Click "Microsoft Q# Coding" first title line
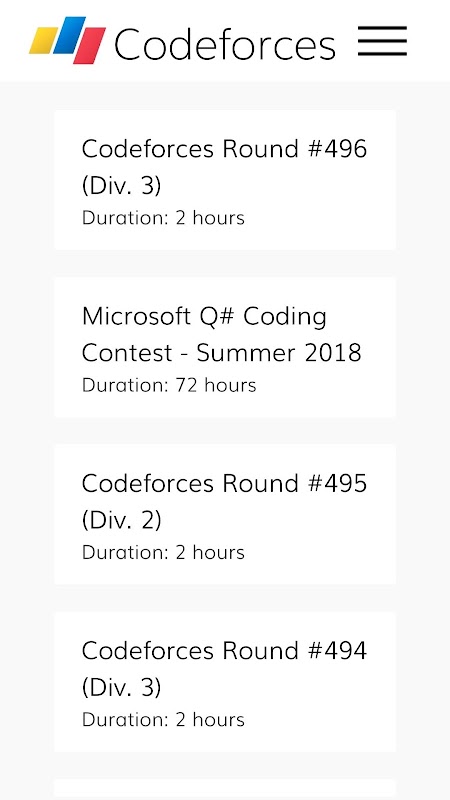This screenshot has height=800, width=450. [x=204, y=316]
